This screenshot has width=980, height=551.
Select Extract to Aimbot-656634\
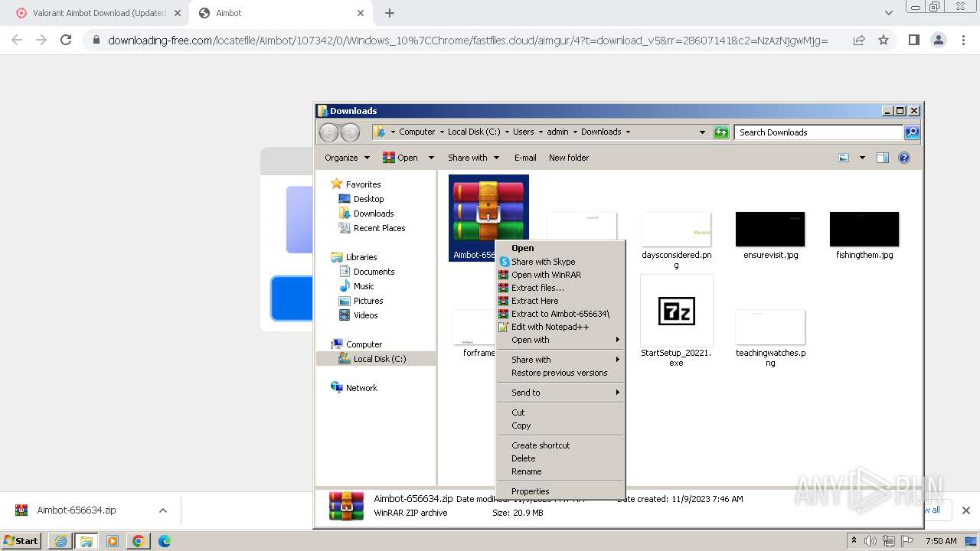tap(560, 314)
